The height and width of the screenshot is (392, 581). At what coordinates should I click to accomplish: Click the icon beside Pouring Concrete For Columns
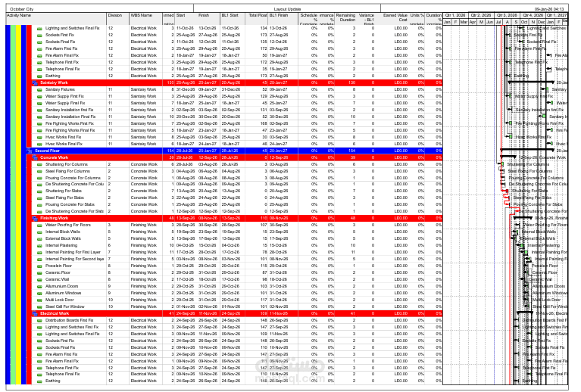[x=39, y=178]
